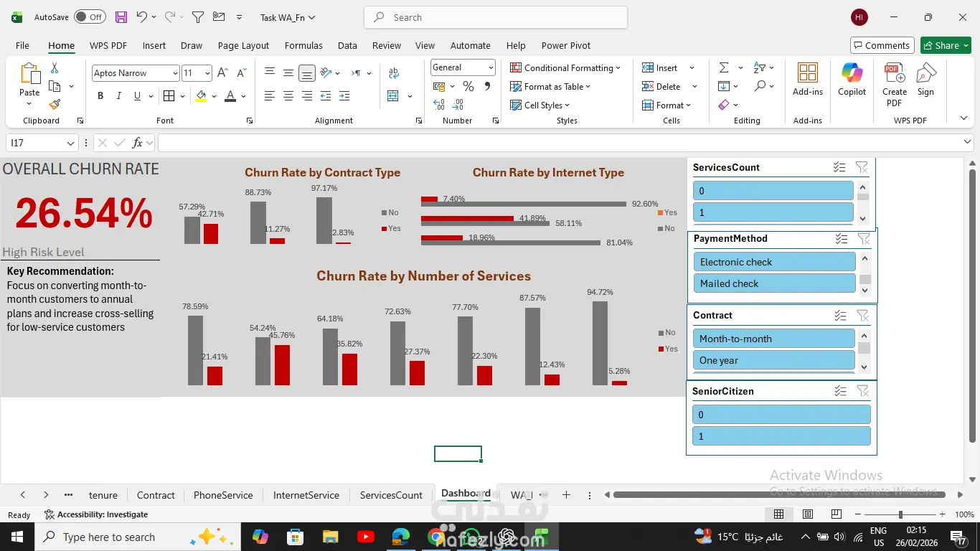Toggle multi-select on ServicesCount slicer
This screenshot has width=980, height=551.
tap(839, 167)
